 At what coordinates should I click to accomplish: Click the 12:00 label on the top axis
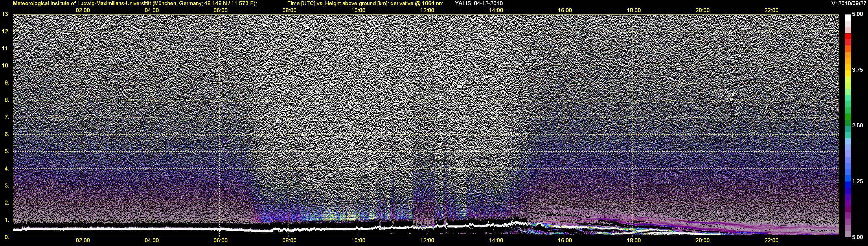[x=427, y=10]
